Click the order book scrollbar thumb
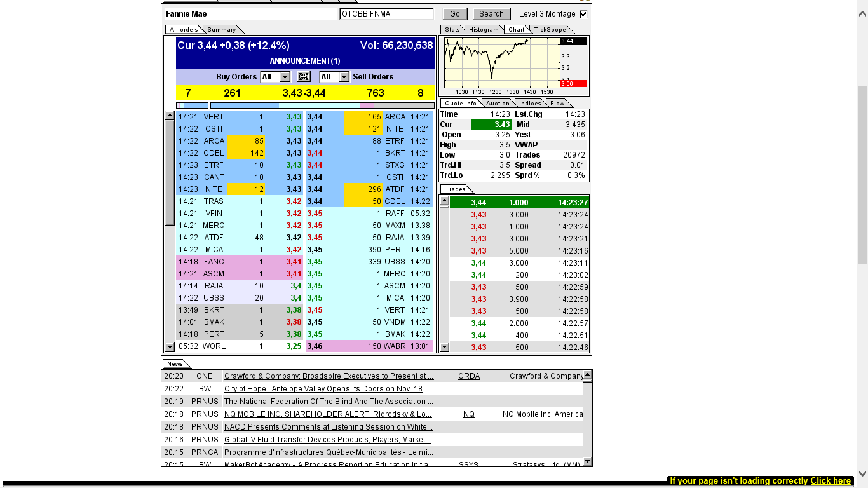 (170, 173)
